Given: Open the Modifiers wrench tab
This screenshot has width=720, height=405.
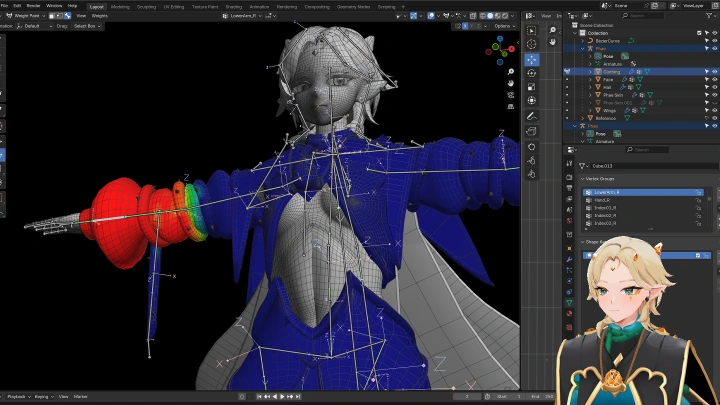Looking at the screenshot, I should (x=569, y=259).
